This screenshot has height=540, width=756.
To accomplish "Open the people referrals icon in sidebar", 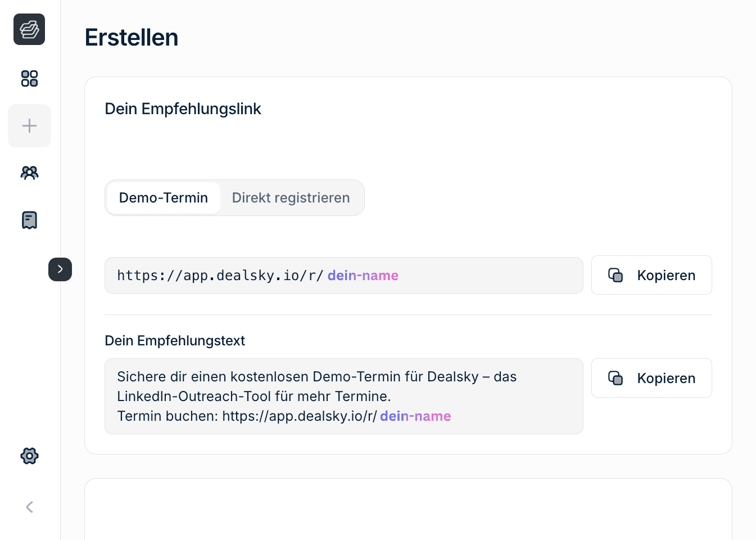I will point(29,173).
